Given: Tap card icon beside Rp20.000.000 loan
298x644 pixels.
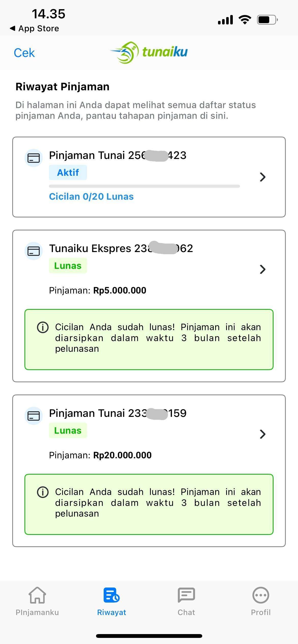Looking at the screenshot, I should [x=33, y=416].
